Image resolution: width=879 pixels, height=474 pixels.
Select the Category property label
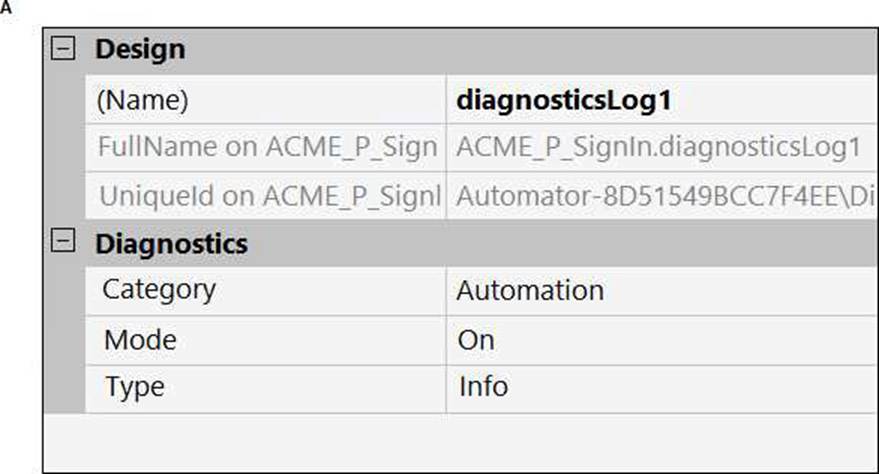(x=159, y=290)
